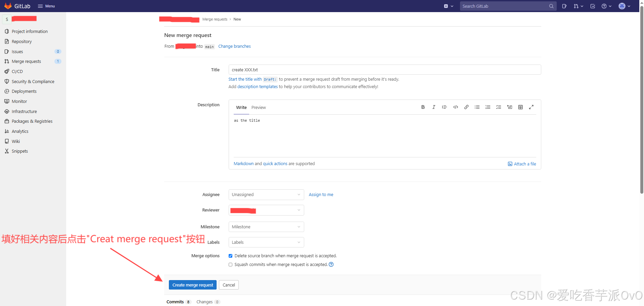Click Deployments sidebar icon
Viewport: 644px width, 306px height.
pos(7,91)
